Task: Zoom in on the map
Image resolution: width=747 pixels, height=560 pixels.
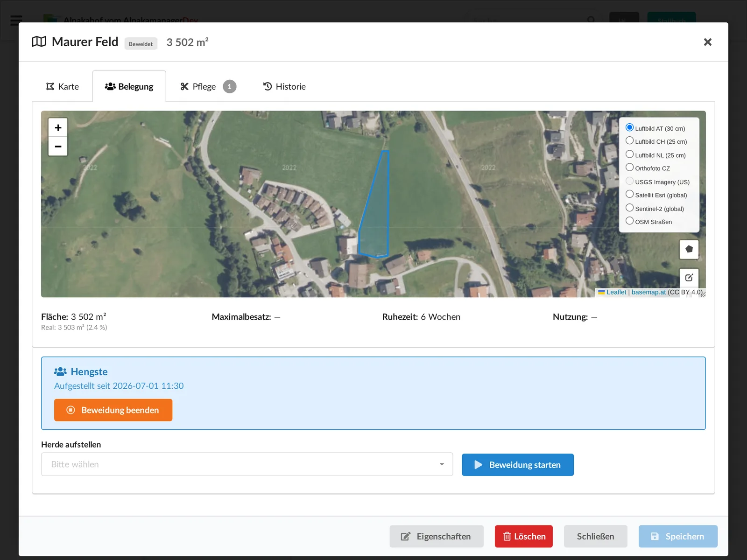Action: 58,127
